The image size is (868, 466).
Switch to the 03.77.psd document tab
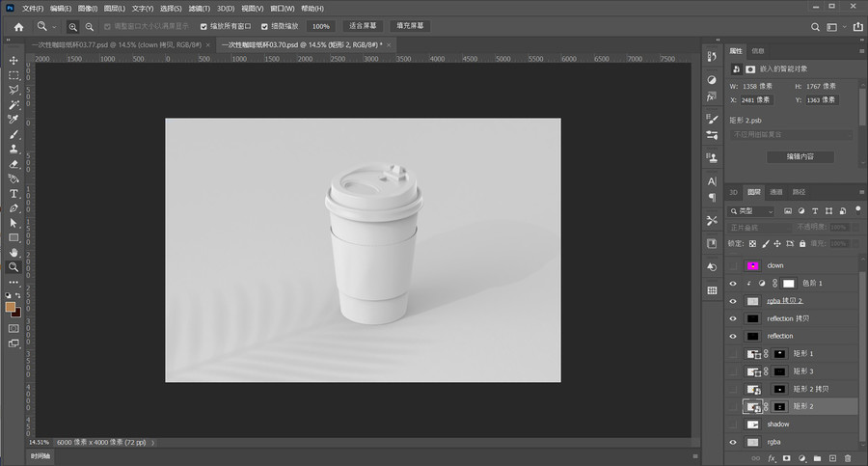pos(118,44)
